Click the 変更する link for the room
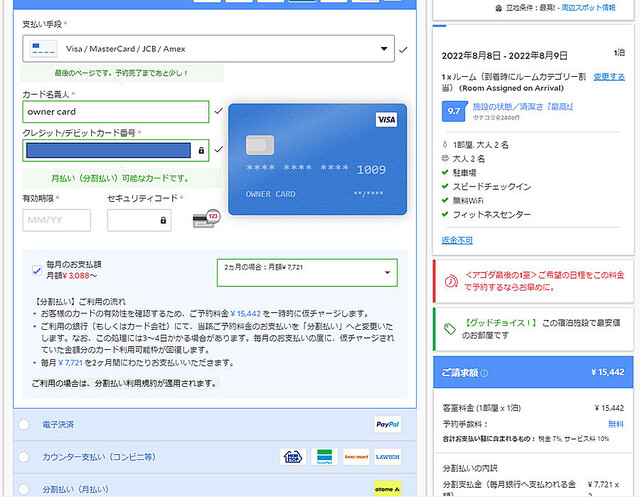This screenshot has width=640, height=497. coord(609,77)
